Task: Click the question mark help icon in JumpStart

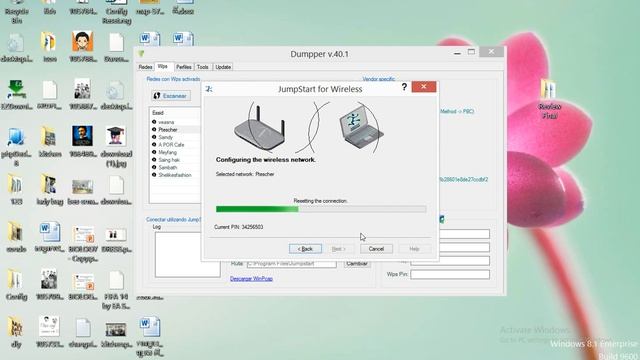Action: (x=404, y=87)
